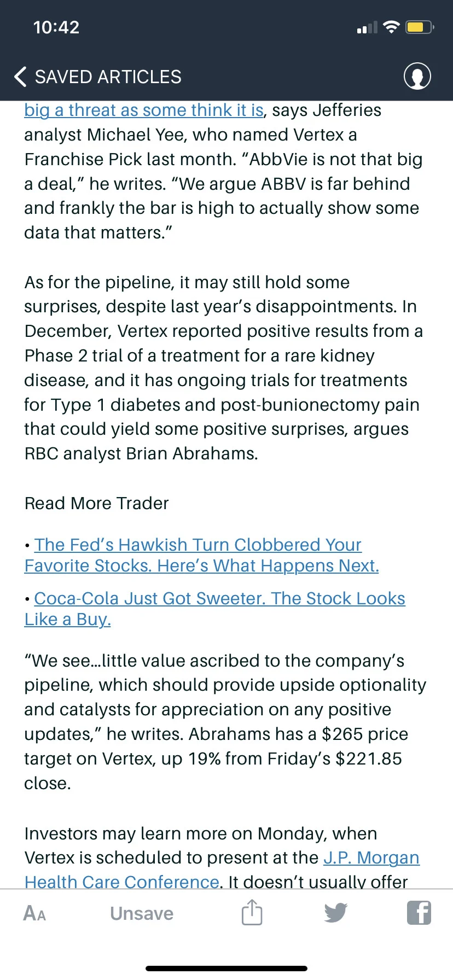Screen dimensions: 453x980
Task: Tap the quote beginning 'We see…little value'
Action: [x=225, y=722]
